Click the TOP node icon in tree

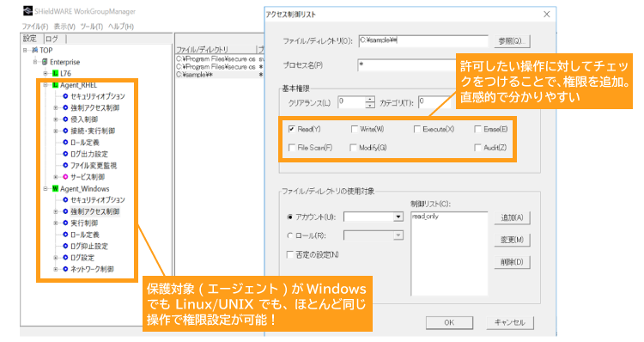click(x=35, y=50)
